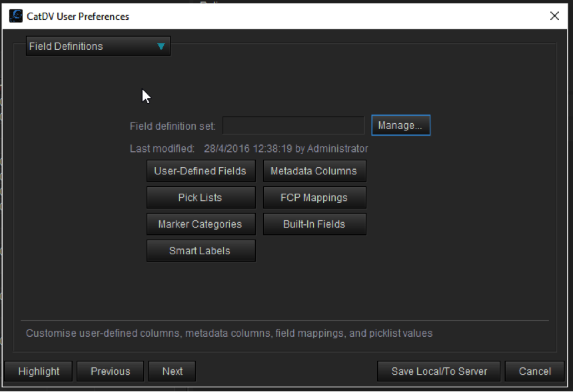The width and height of the screenshot is (573, 392).
Task: Cancel the preferences dialog
Action: tap(534, 371)
